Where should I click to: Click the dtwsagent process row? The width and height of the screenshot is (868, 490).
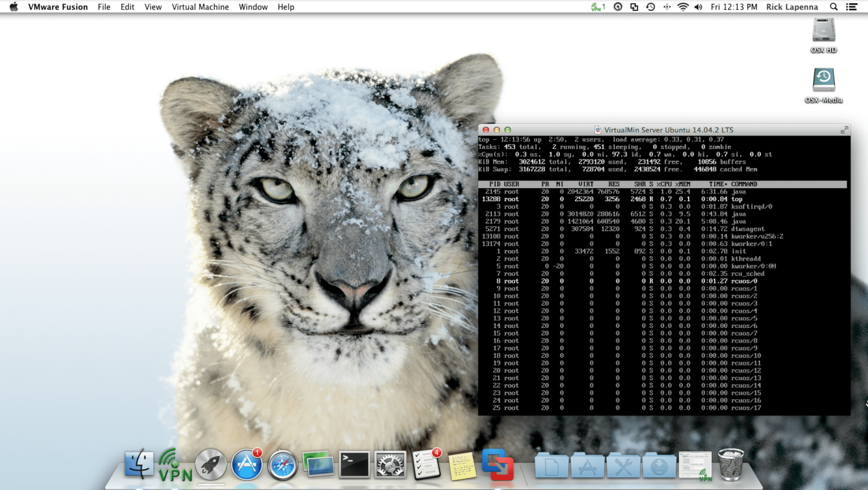pyautogui.click(x=662, y=229)
